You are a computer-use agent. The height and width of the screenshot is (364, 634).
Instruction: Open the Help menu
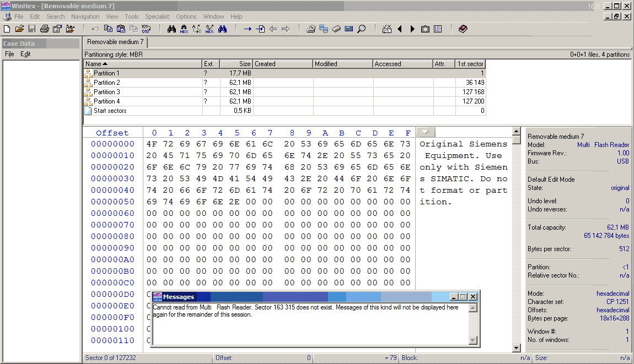236,17
